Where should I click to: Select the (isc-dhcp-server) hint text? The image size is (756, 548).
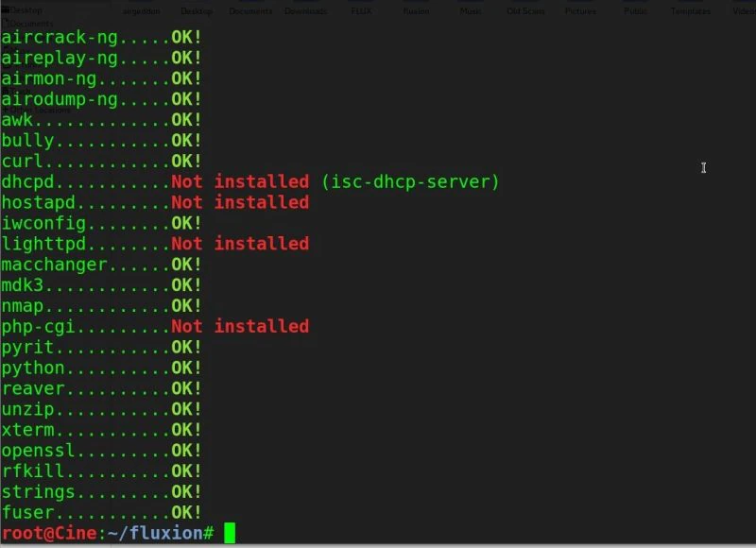coord(410,181)
